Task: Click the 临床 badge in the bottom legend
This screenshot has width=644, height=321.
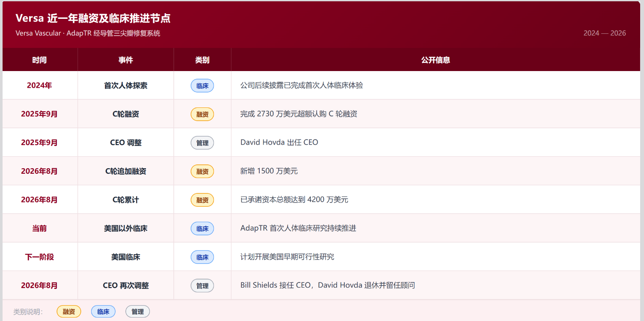Action: tap(103, 312)
